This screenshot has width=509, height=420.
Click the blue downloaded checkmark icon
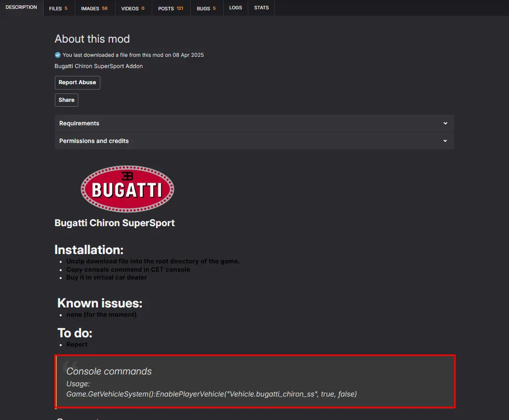[58, 55]
